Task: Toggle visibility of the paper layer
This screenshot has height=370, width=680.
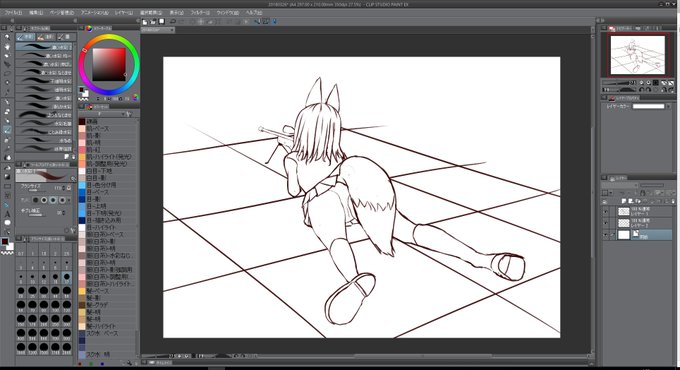Action: tap(605, 235)
